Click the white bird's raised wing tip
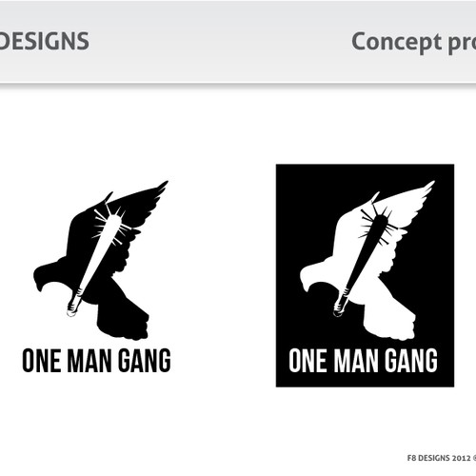 pos(426,188)
